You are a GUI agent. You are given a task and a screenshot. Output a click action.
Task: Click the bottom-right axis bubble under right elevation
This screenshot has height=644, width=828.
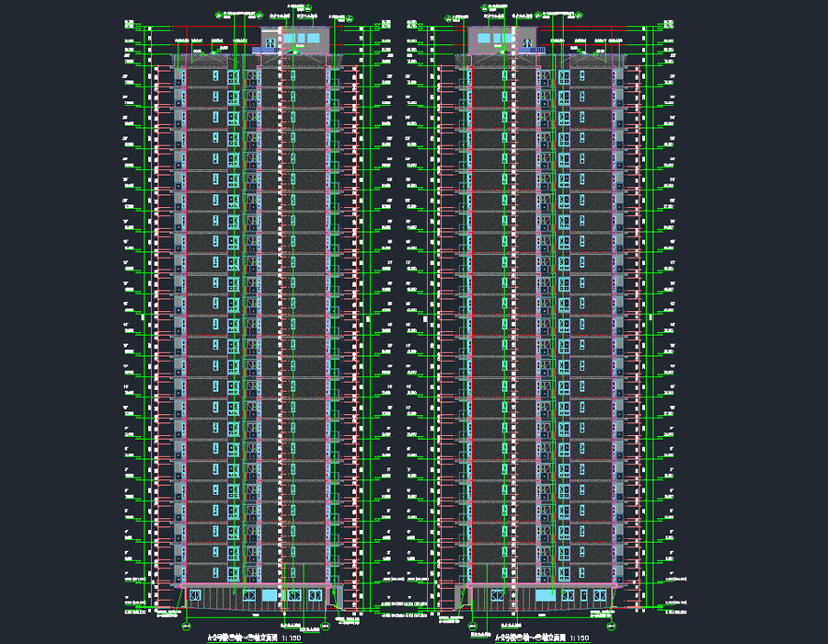tap(611, 627)
